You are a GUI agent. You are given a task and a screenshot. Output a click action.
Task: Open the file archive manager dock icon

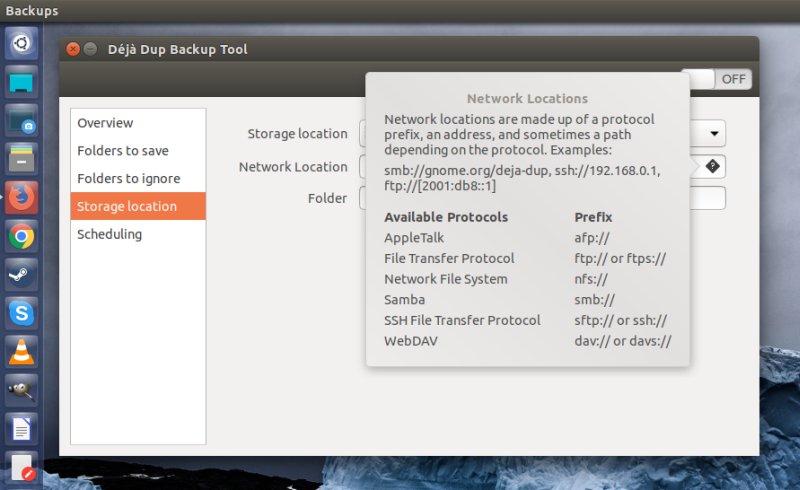[x=22, y=159]
